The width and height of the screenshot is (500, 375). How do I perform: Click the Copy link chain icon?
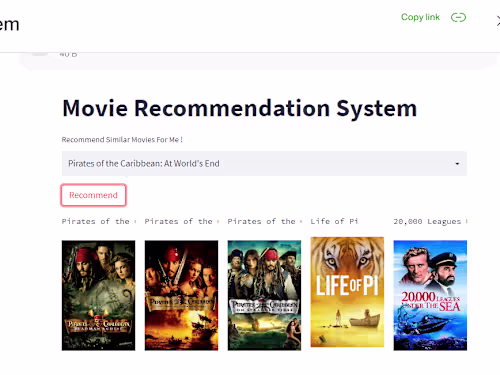pyautogui.click(x=458, y=17)
